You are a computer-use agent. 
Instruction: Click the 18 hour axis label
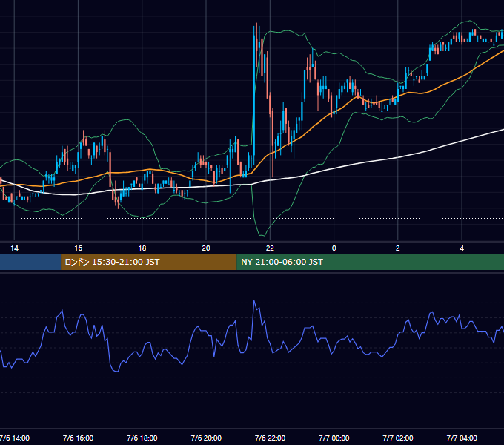coord(142,248)
